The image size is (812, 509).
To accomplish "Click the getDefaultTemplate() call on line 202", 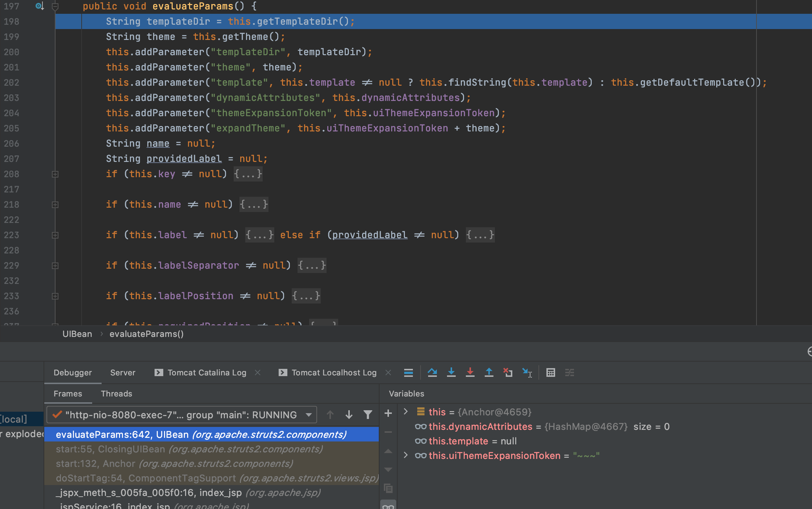I will 697,82.
